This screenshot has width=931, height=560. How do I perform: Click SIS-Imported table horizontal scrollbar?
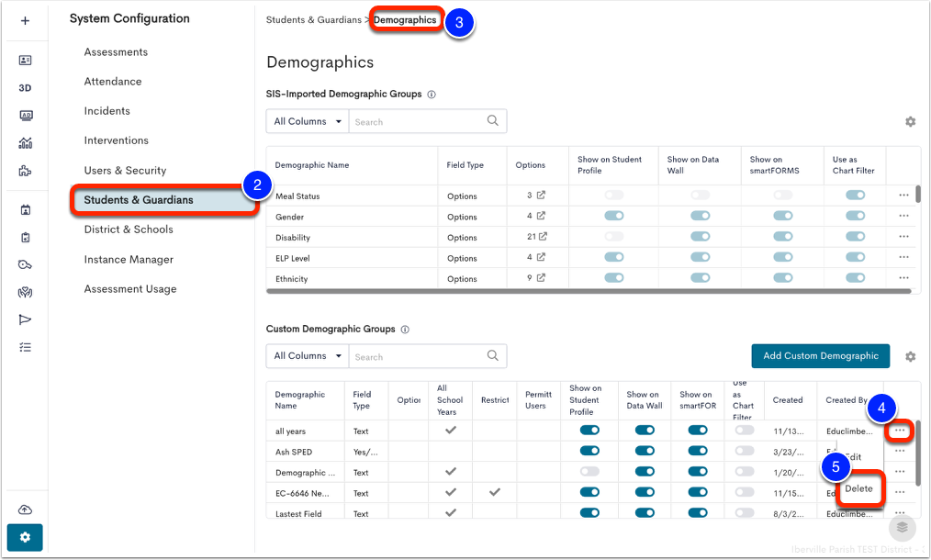[x=589, y=292]
